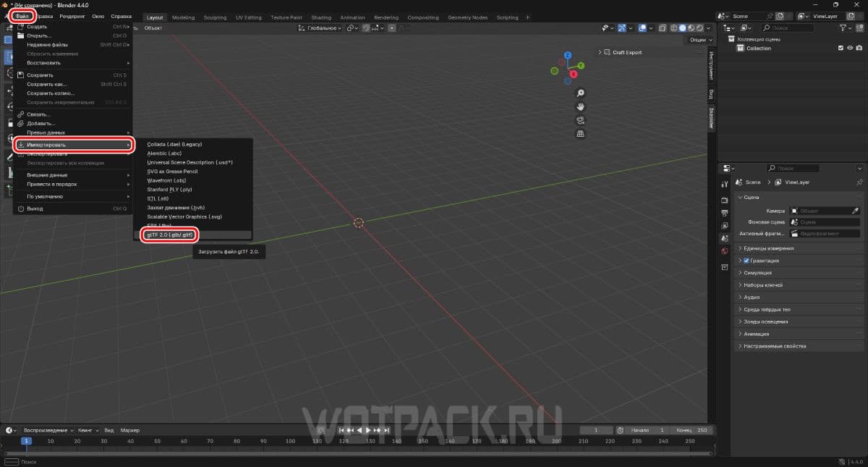Image resolution: width=868 pixels, height=467 pixels.
Task: Expand the Наборы ключей panel
Action: [x=799, y=285]
